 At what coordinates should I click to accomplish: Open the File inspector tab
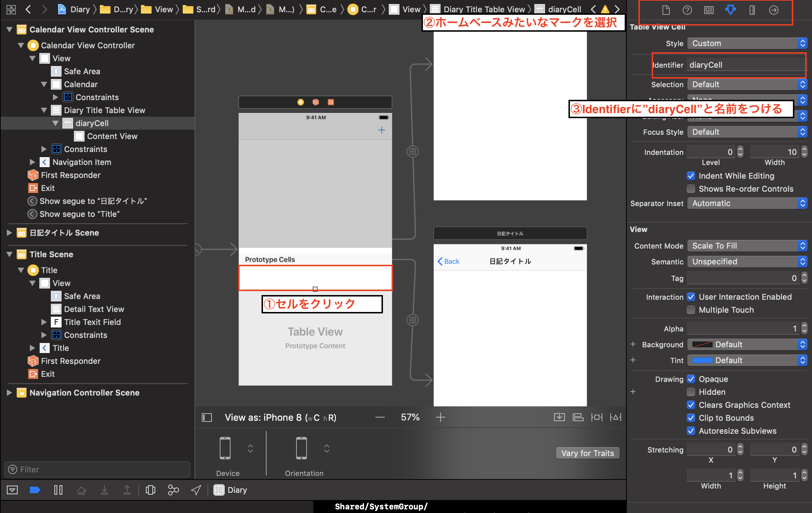666,10
